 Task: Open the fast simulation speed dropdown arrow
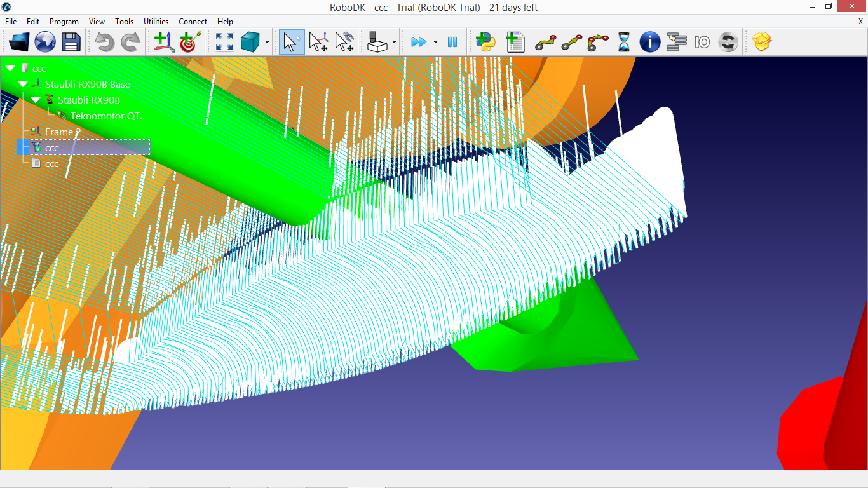point(435,43)
